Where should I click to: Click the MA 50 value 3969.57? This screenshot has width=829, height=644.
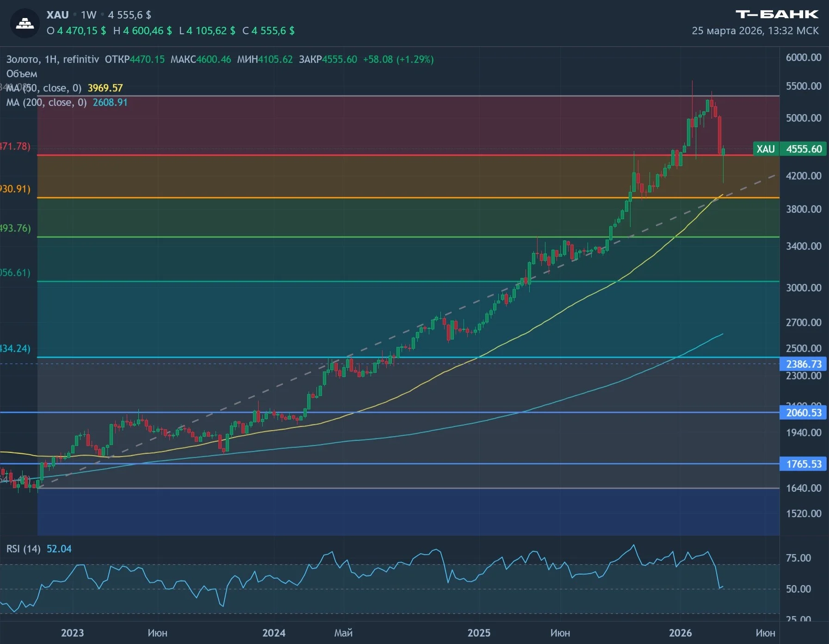coord(105,88)
